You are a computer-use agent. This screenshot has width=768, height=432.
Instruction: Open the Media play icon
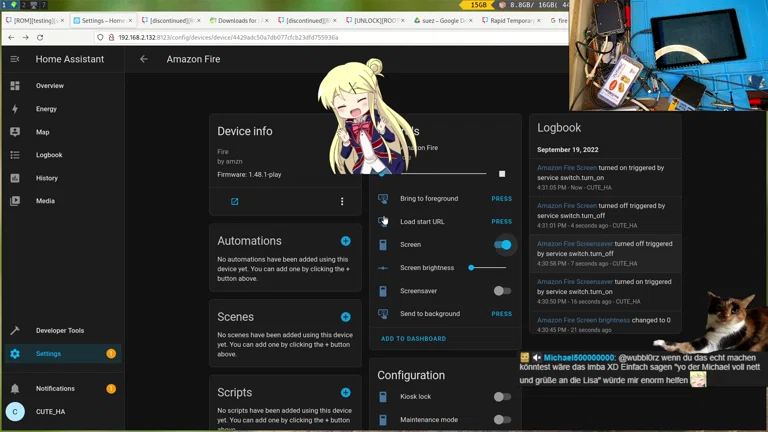(x=15, y=201)
